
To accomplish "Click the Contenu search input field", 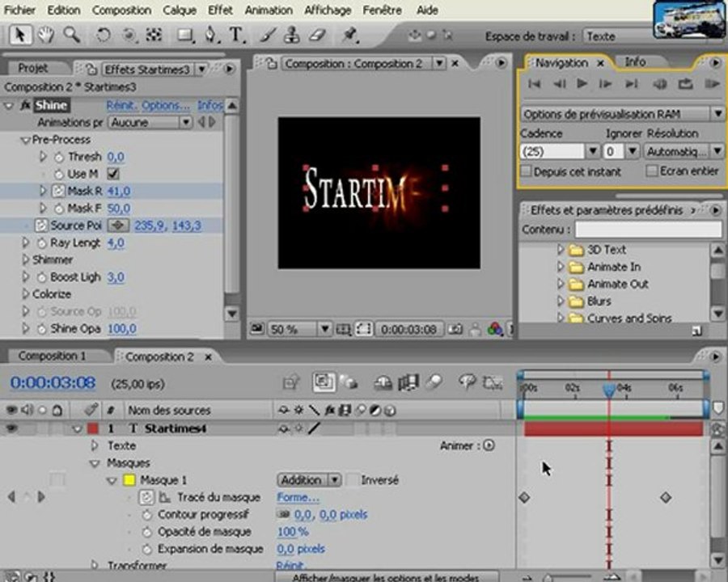I will 649,230.
